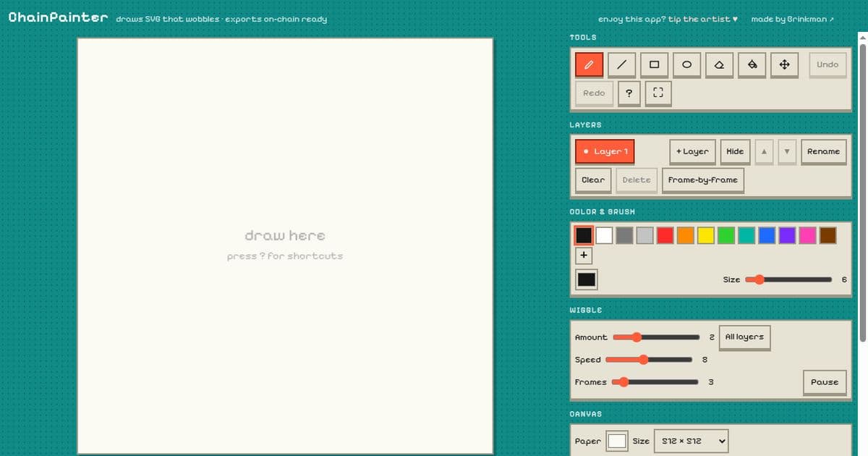This screenshot has width=868, height=456.
Task: Hide the current layer
Action: tap(735, 151)
